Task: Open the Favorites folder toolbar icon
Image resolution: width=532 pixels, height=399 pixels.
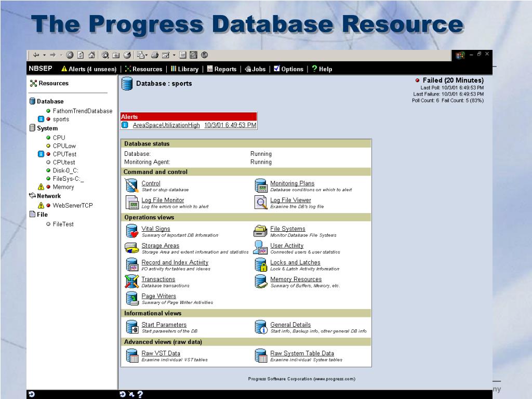Action: (x=116, y=55)
